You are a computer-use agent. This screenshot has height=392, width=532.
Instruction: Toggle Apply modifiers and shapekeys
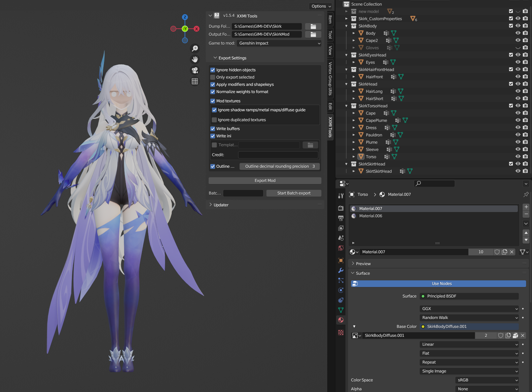pyautogui.click(x=213, y=85)
